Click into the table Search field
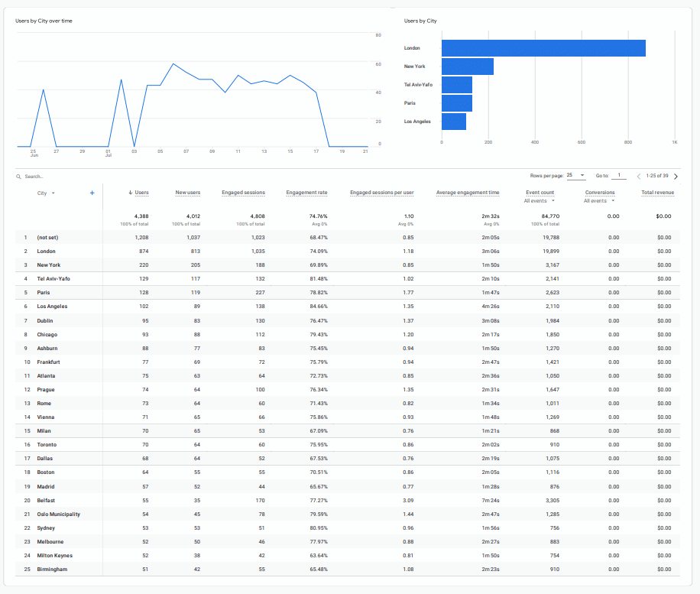Screen dimensions: 700x594 pyautogui.click(x=34, y=177)
